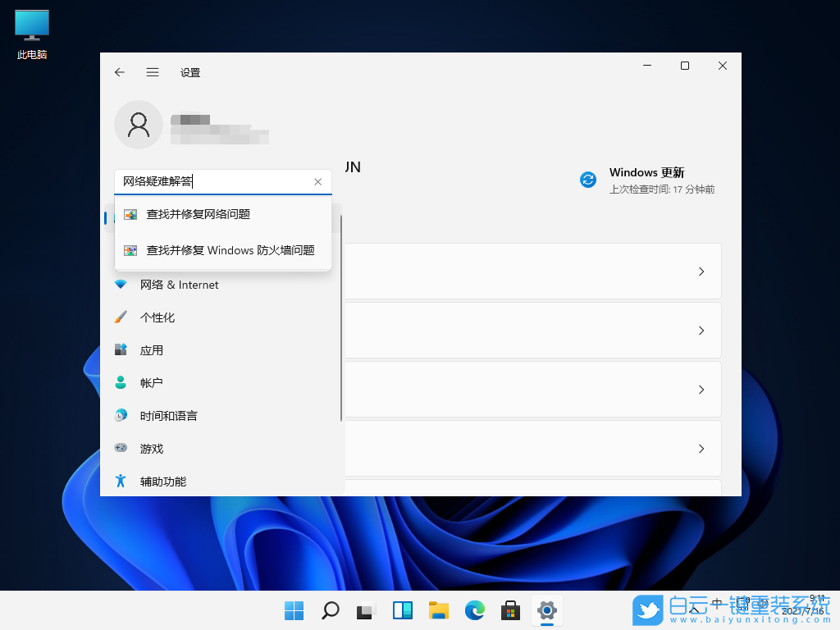This screenshot has width=840, height=630.
Task: Clear the search box with the × button
Action: (x=317, y=182)
